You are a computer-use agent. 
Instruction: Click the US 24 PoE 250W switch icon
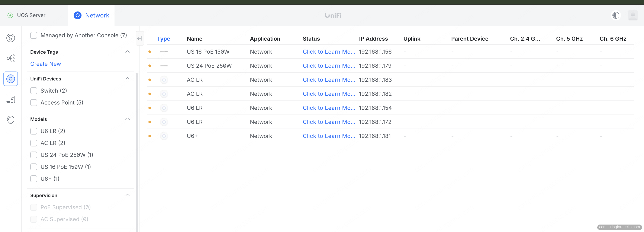tap(164, 66)
